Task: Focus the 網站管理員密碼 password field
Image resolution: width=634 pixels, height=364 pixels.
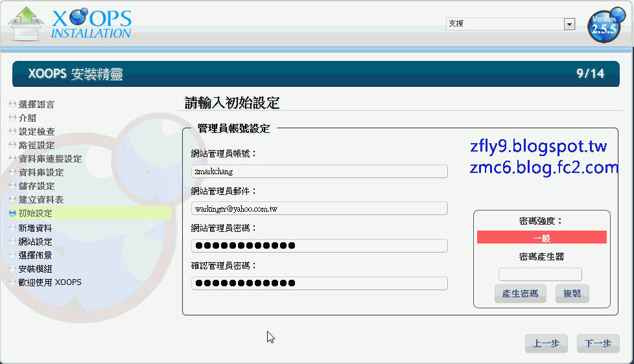Action: click(320, 245)
